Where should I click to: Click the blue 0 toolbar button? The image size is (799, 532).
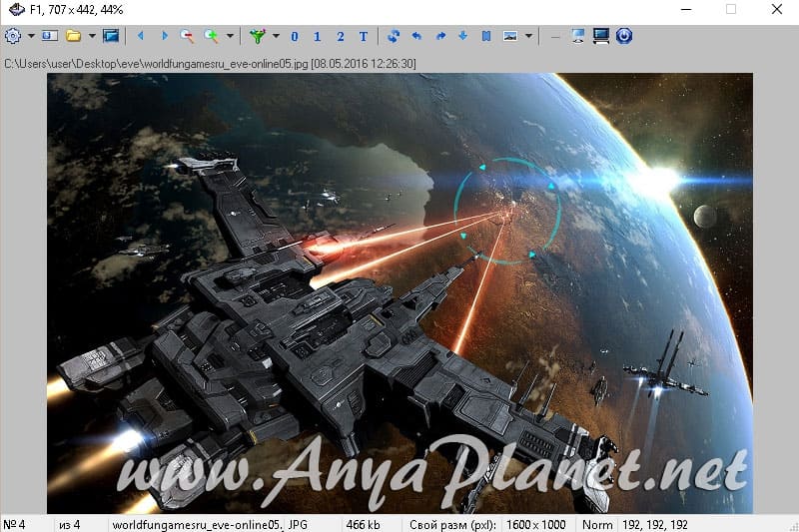click(x=294, y=37)
